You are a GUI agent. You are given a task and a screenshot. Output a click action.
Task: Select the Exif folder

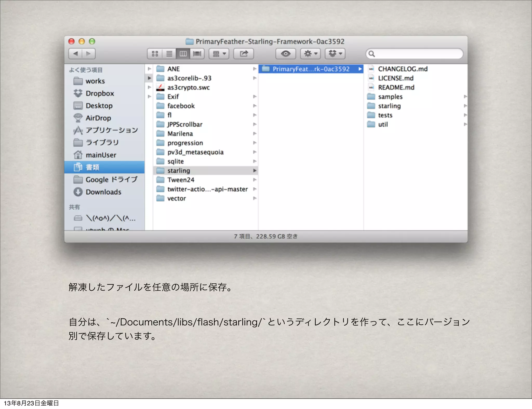[x=205, y=97]
